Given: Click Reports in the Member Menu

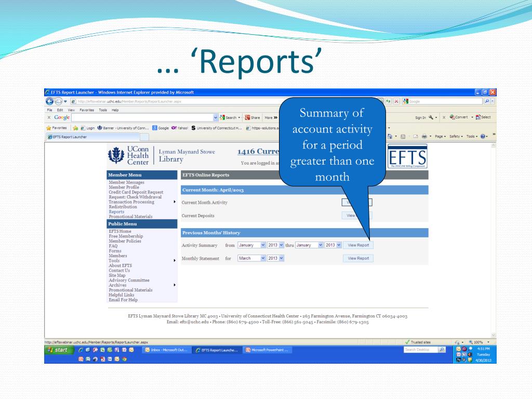Looking at the screenshot, I should (x=116, y=212).
